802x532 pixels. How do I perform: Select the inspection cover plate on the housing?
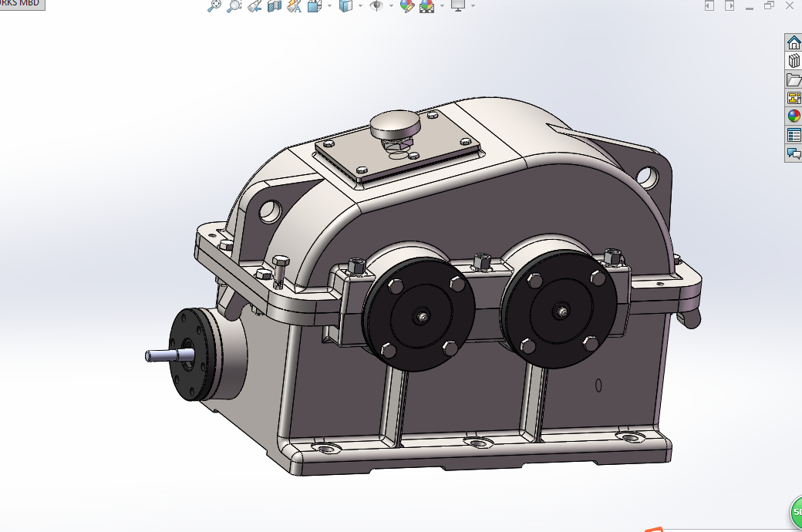pos(398,146)
